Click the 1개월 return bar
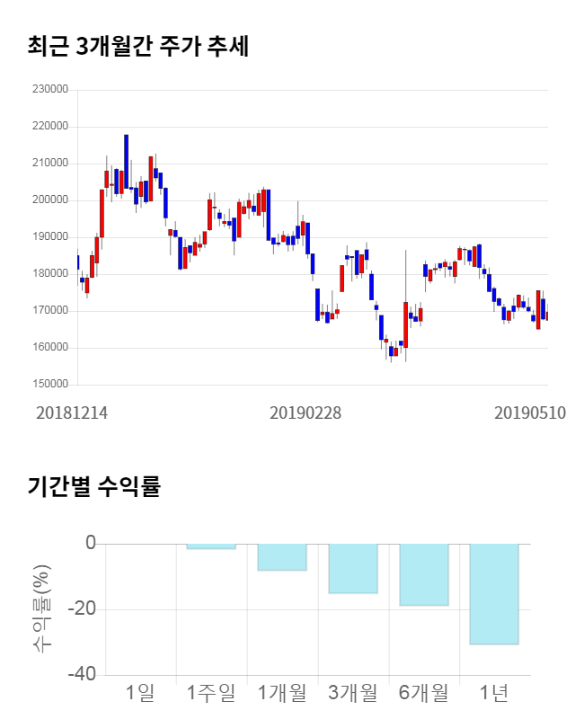The width and height of the screenshot is (575, 728). 282,557
